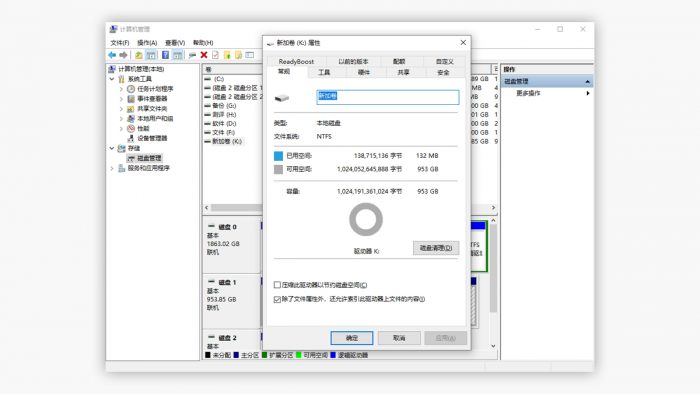Click the 取消 Cancel button

coord(399,338)
